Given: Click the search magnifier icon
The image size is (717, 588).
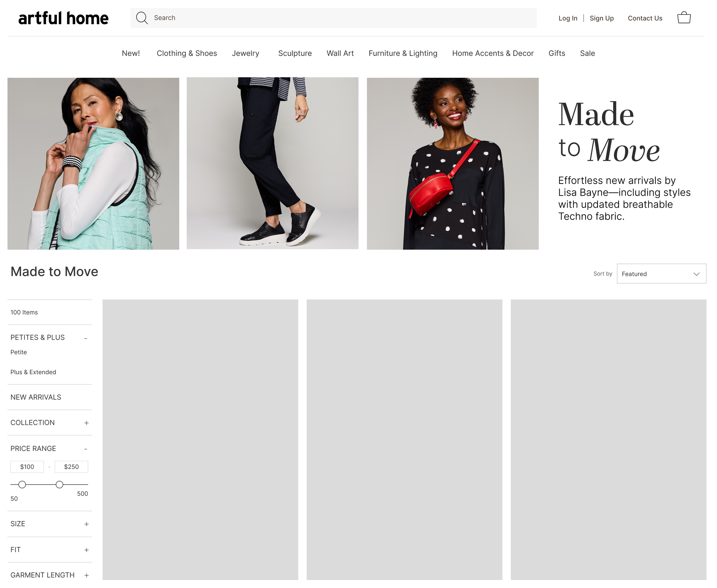Looking at the screenshot, I should [141, 18].
